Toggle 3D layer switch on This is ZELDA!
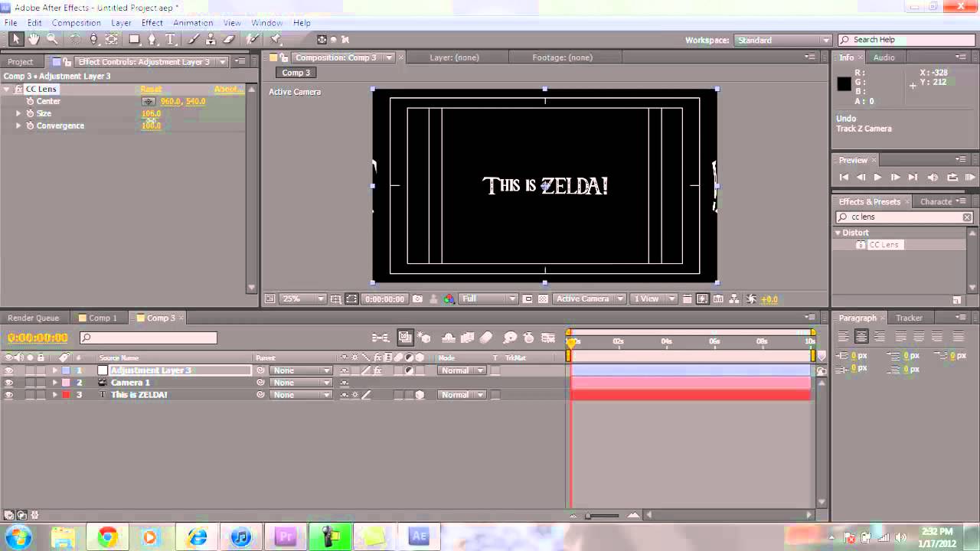 coord(420,395)
